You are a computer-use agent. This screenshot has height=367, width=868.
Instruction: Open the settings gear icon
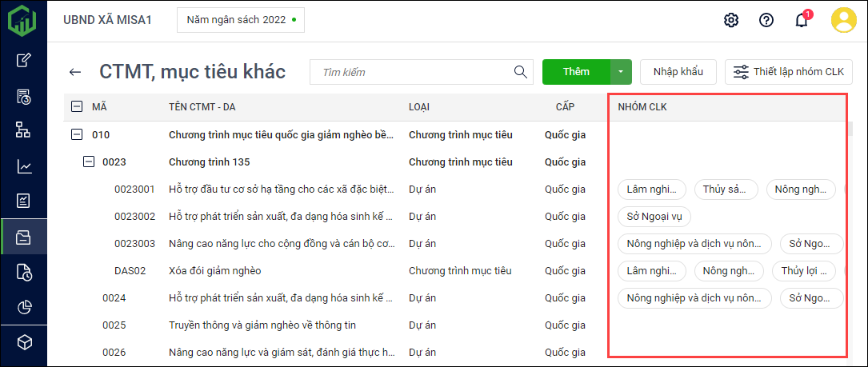[x=730, y=20]
